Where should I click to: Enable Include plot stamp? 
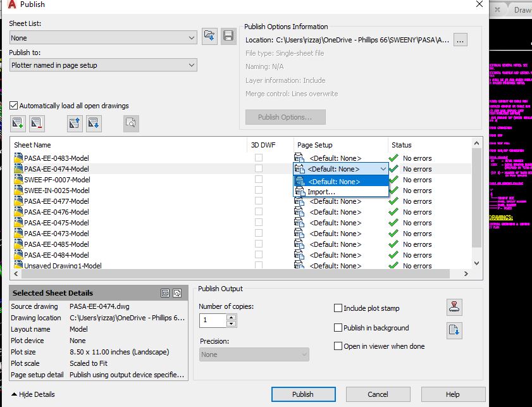click(x=337, y=308)
